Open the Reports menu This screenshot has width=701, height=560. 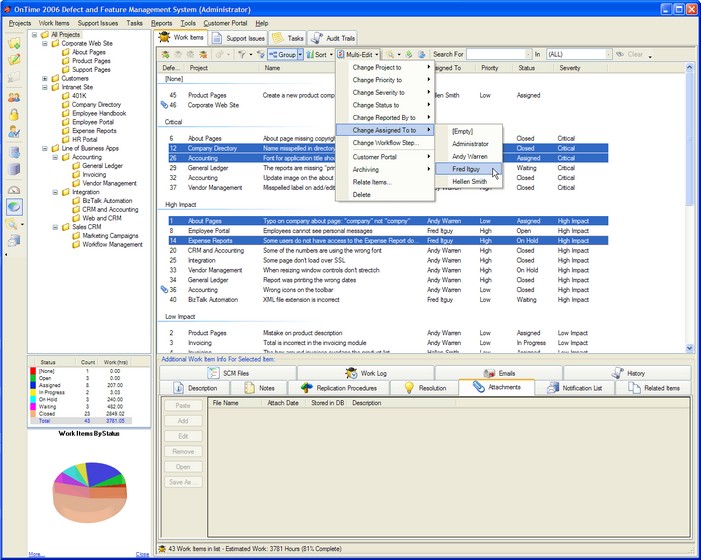click(161, 23)
